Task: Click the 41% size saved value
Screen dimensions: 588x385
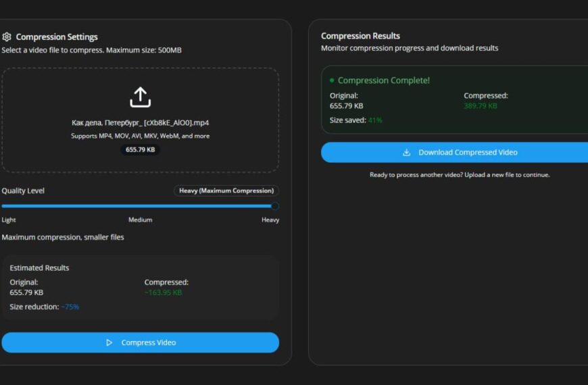Action: pos(375,120)
